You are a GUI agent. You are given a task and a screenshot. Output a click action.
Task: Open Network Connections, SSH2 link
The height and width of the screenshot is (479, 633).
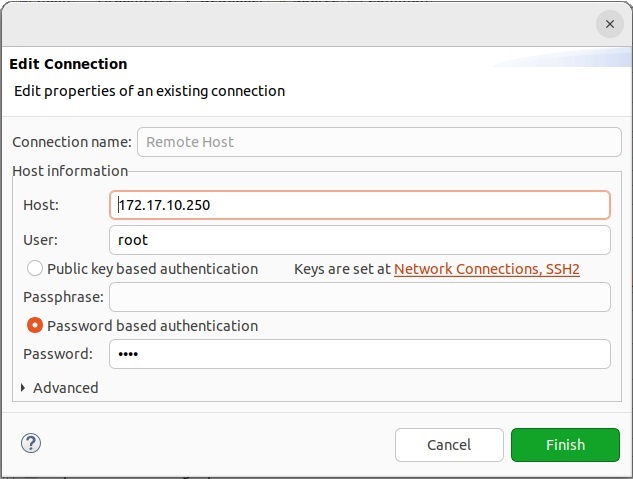point(487,269)
